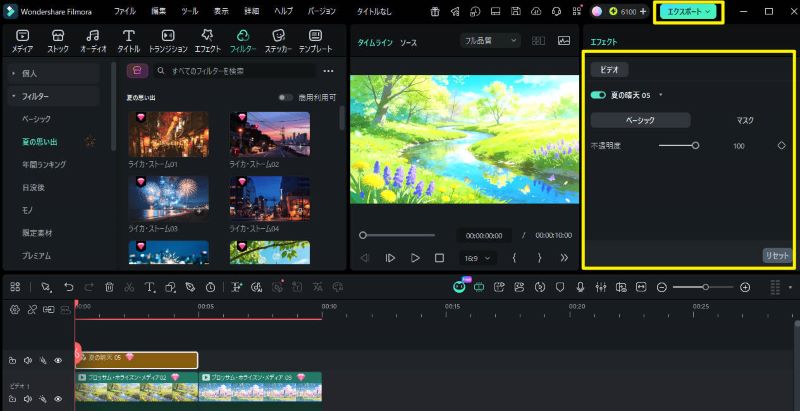Open the トランジション transitions panel
Screen dimensions: 800x411
(x=168, y=41)
